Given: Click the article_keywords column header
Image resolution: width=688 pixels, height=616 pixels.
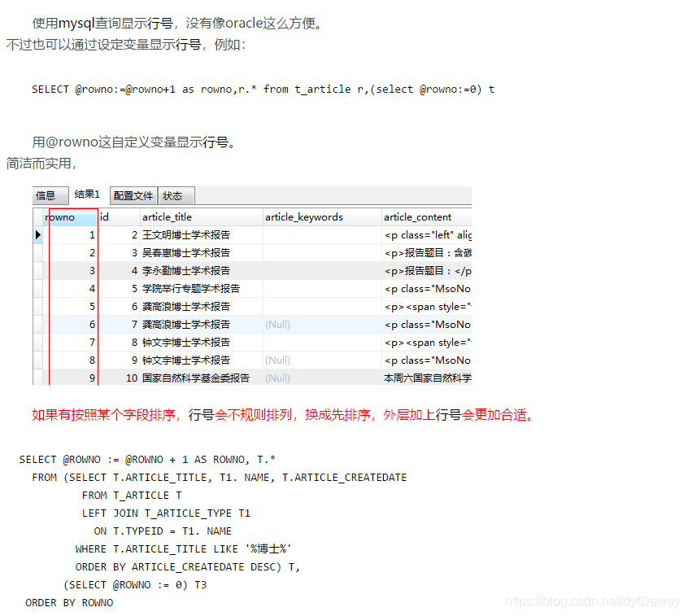Looking at the screenshot, I should tap(322, 217).
